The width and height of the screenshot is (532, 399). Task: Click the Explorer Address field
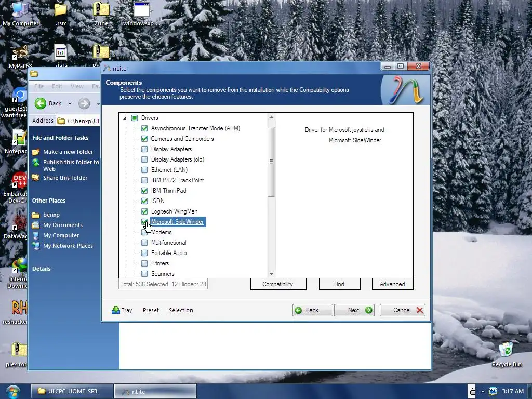click(x=78, y=121)
